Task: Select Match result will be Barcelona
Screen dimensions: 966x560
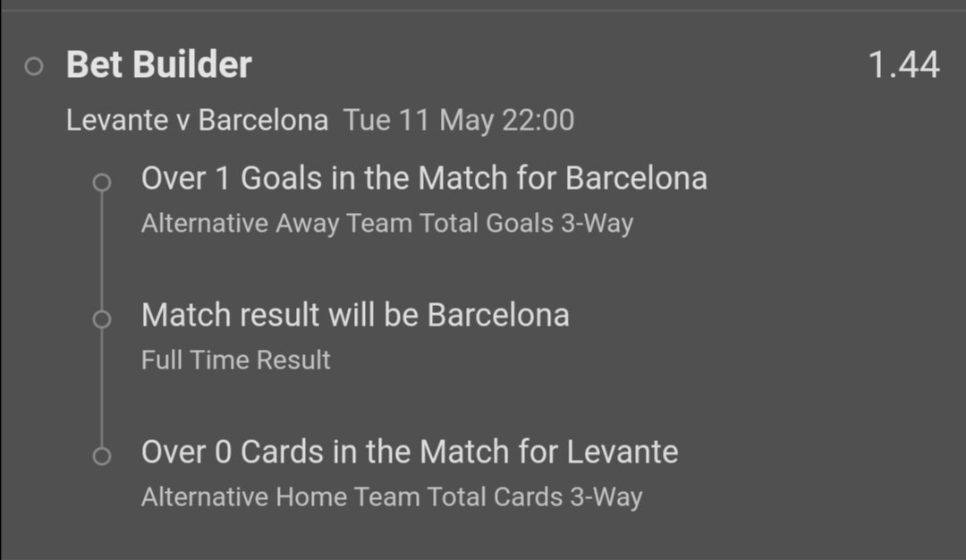Action: (355, 315)
